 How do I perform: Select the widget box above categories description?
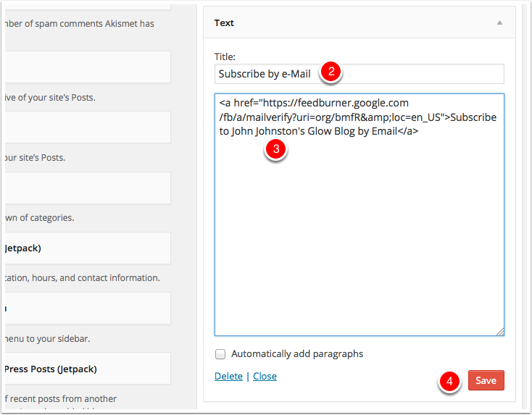(87, 188)
